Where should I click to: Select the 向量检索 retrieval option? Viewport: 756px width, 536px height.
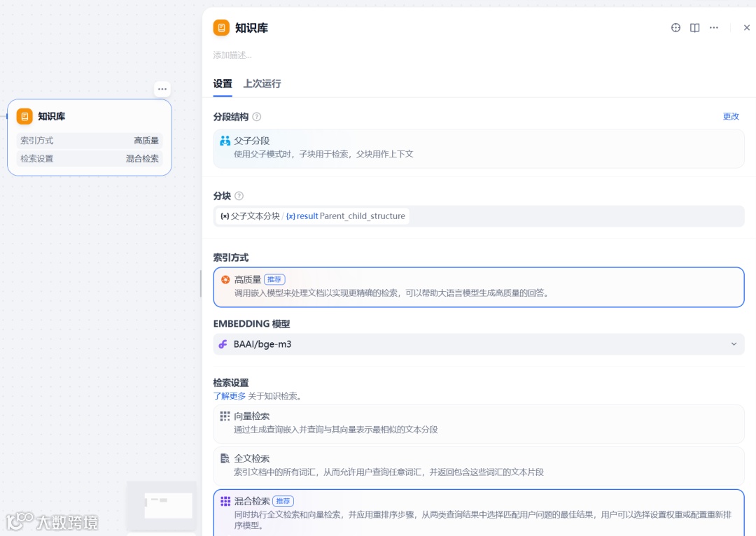pos(479,423)
